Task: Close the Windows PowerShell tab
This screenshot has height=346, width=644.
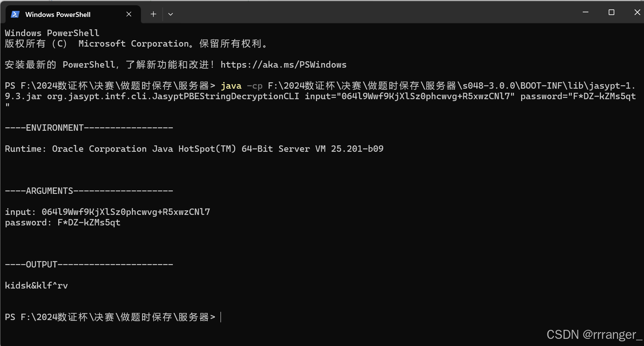Action: (x=129, y=14)
